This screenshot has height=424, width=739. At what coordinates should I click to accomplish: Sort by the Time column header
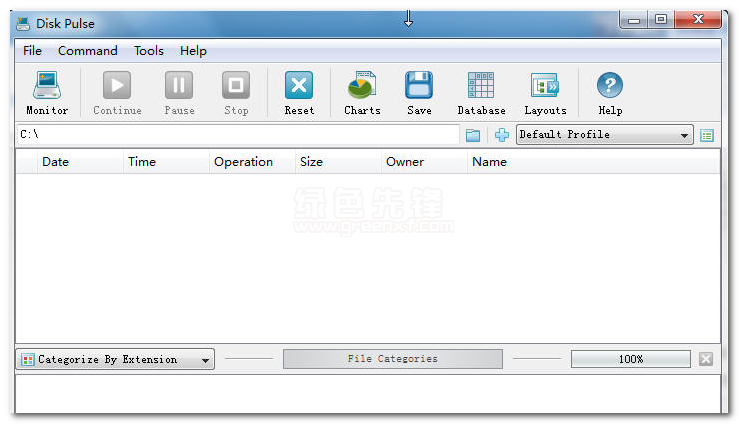[x=166, y=162]
